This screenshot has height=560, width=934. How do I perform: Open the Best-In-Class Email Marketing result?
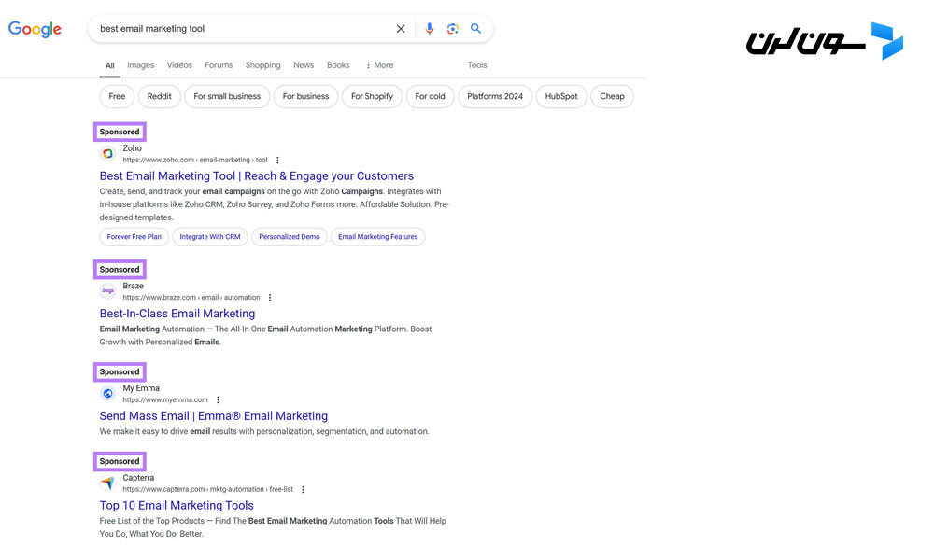pos(177,314)
